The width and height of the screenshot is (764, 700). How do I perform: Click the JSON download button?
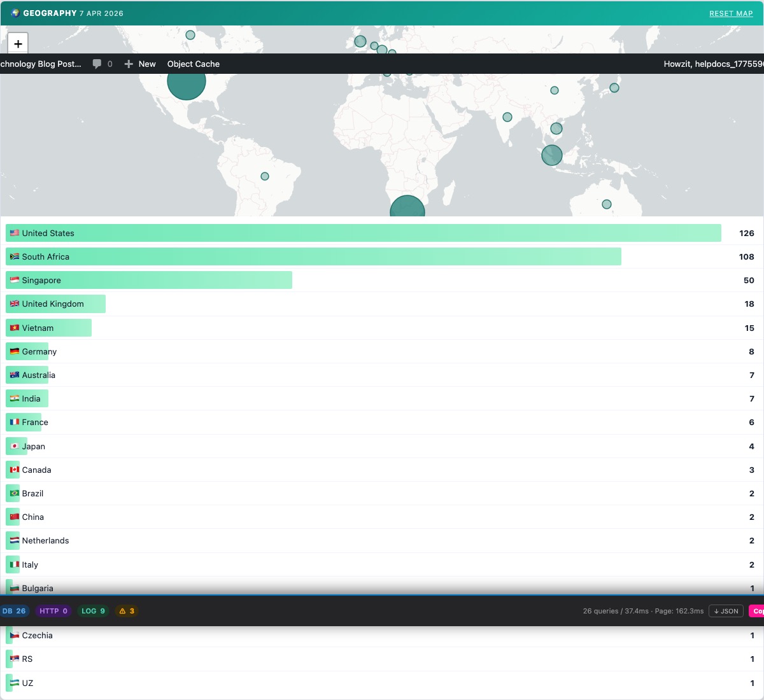(x=726, y=611)
